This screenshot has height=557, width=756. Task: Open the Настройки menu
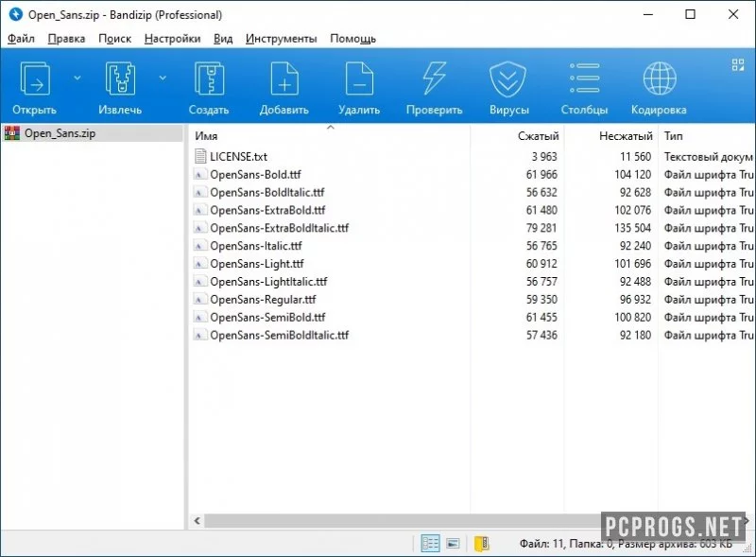[172, 39]
